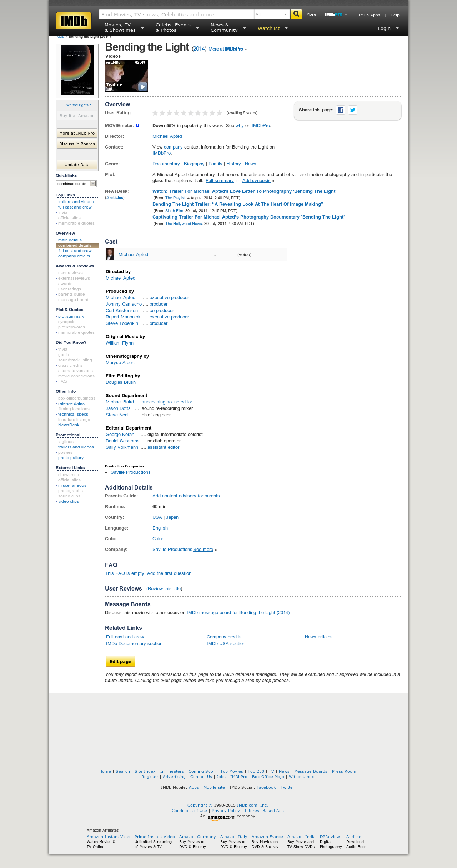The image size is (457, 868).
Task: Click Michael Apted's cast photo thumbnail
Action: 110,254
